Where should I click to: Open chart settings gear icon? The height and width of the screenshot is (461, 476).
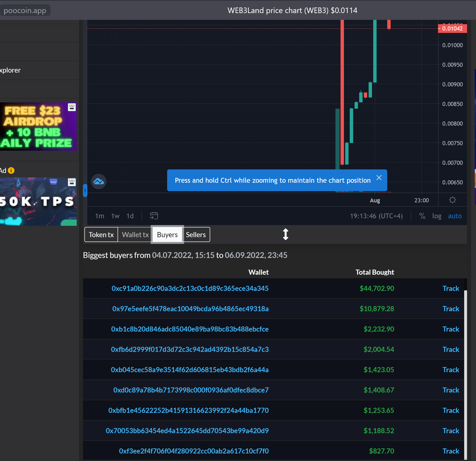[x=452, y=200]
